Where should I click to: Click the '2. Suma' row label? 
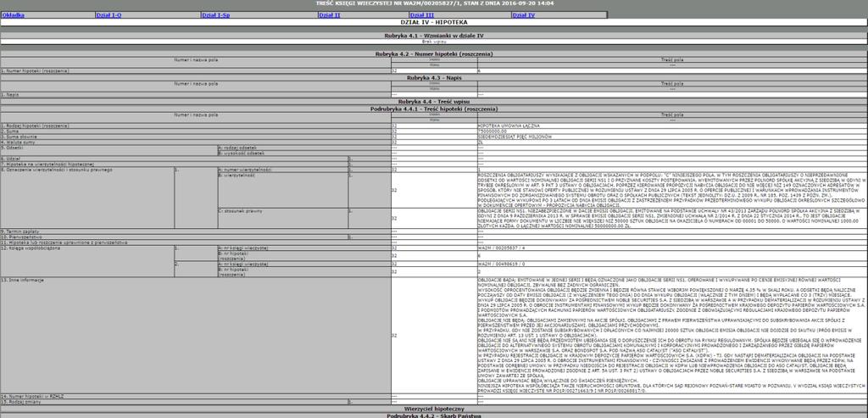(9, 131)
